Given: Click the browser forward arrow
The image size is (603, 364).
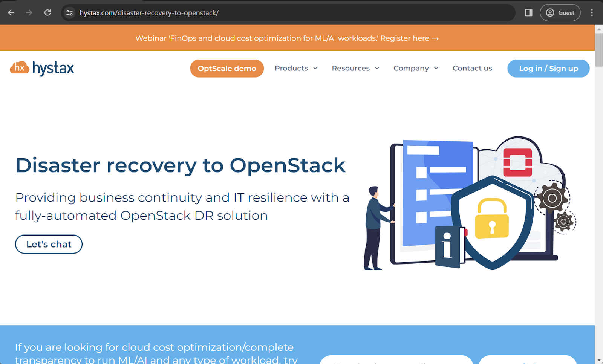Looking at the screenshot, I should pyautogui.click(x=29, y=12).
